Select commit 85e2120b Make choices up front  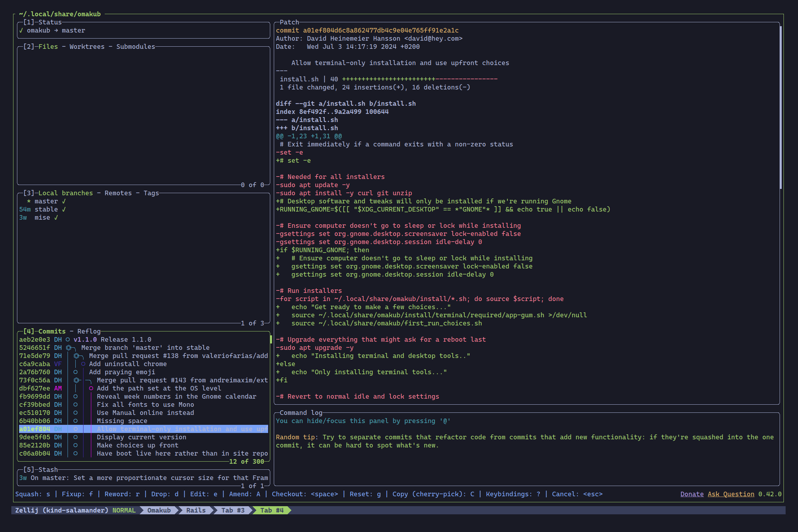(143, 445)
